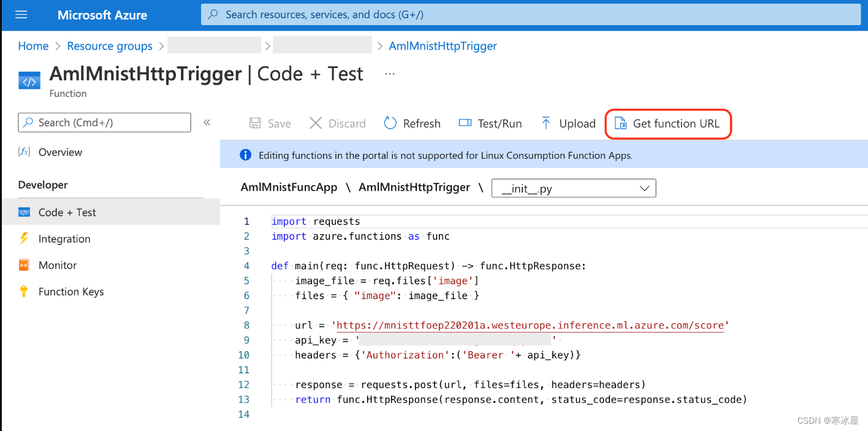The height and width of the screenshot is (431, 868).
Task: Click the Save disk icon
Action: 255,123
